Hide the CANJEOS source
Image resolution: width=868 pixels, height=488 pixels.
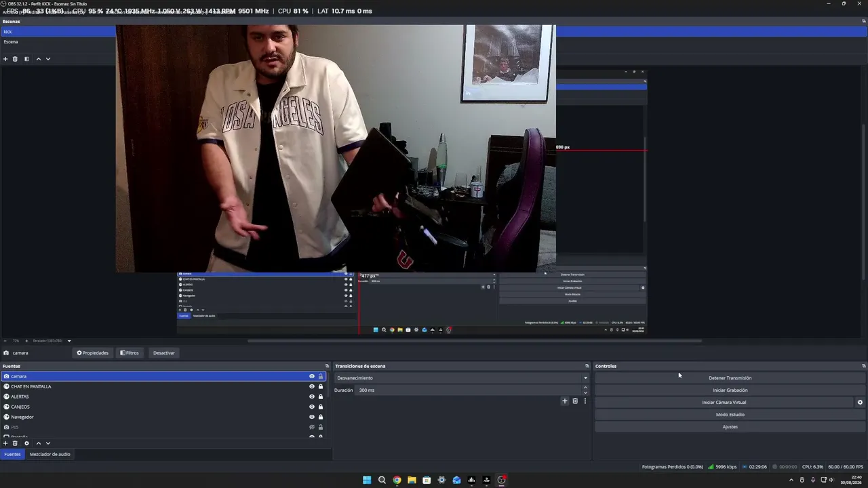point(312,407)
